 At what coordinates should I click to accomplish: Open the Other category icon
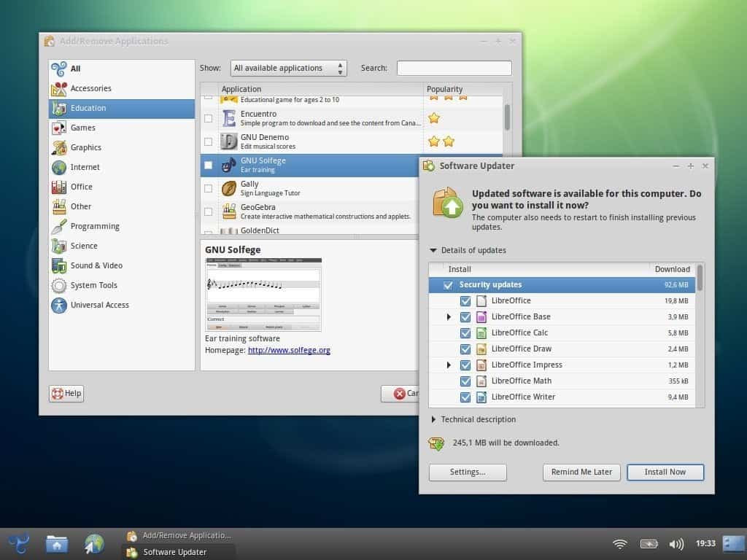tap(59, 206)
